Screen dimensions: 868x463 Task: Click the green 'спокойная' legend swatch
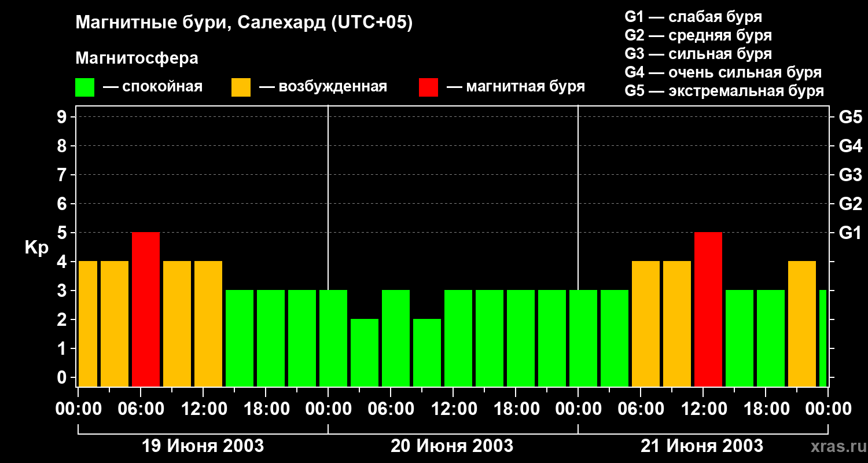tap(85, 87)
